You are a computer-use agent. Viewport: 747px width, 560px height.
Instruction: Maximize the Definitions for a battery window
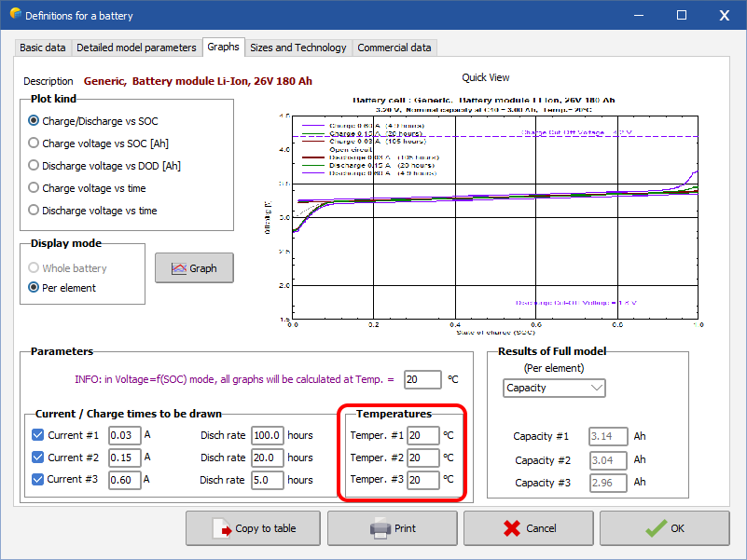tap(682, 15)
